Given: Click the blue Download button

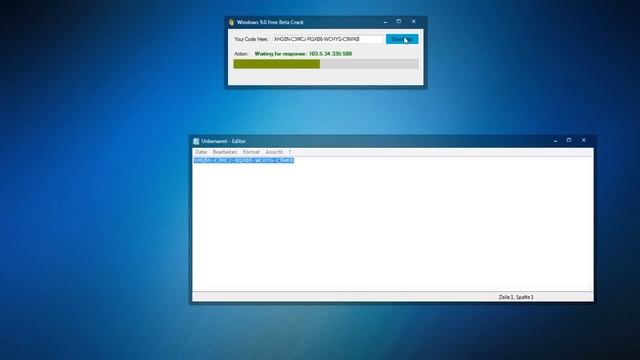Looking at the screenshot, I should click(x=402, y=39).
